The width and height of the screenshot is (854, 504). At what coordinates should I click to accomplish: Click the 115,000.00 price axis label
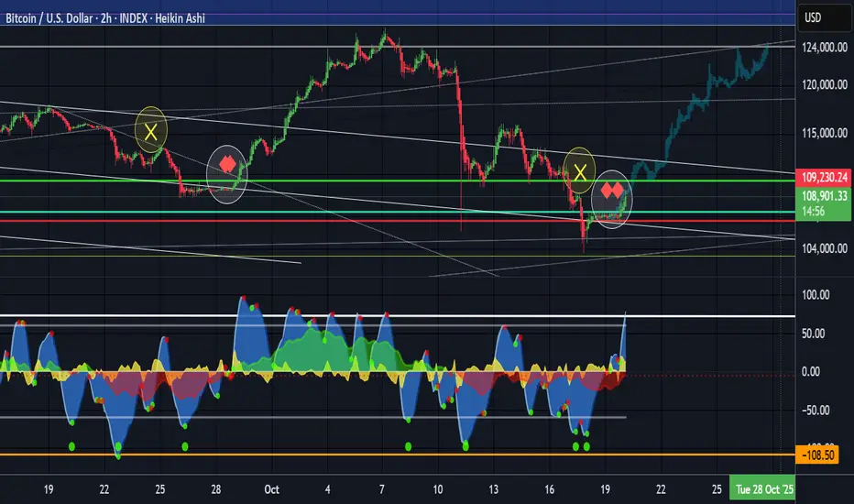click(824, 133)
